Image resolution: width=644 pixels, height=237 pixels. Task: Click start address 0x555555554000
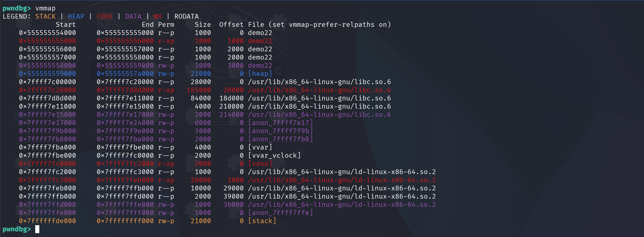(x=47, y=33)
